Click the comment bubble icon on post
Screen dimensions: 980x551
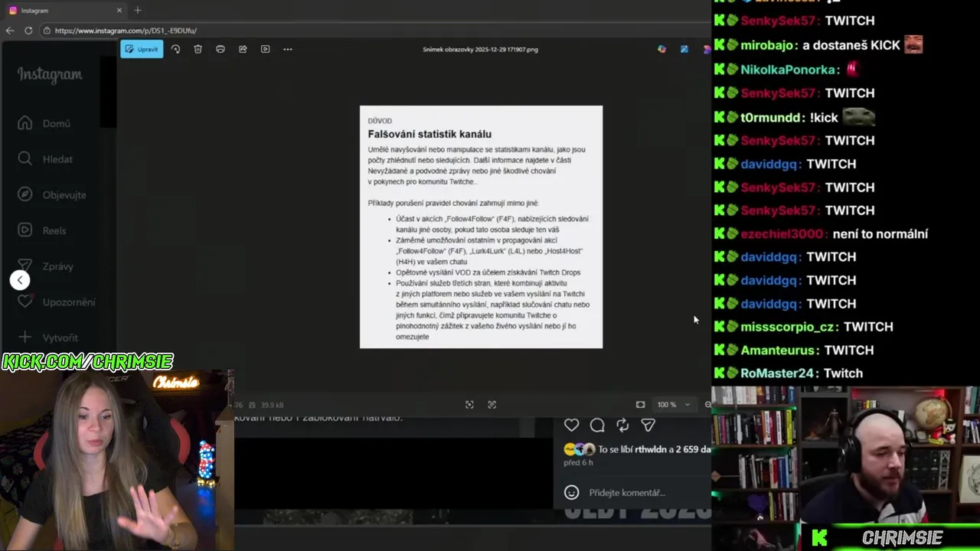click(597, 425)
